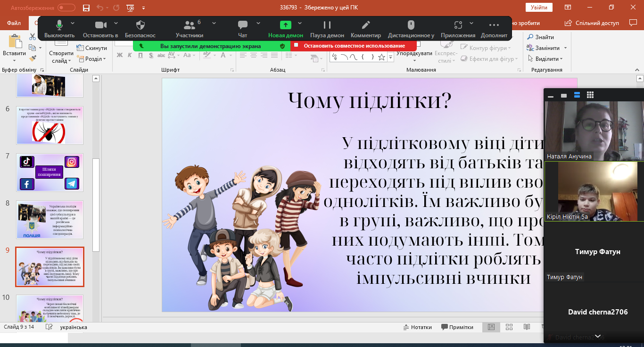Select the star shape in gallery
Screen dimensions: 644x347
click(382, 57)
